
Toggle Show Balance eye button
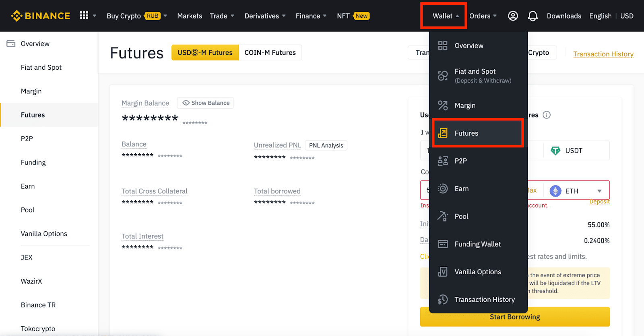click(x=205, y=103)
